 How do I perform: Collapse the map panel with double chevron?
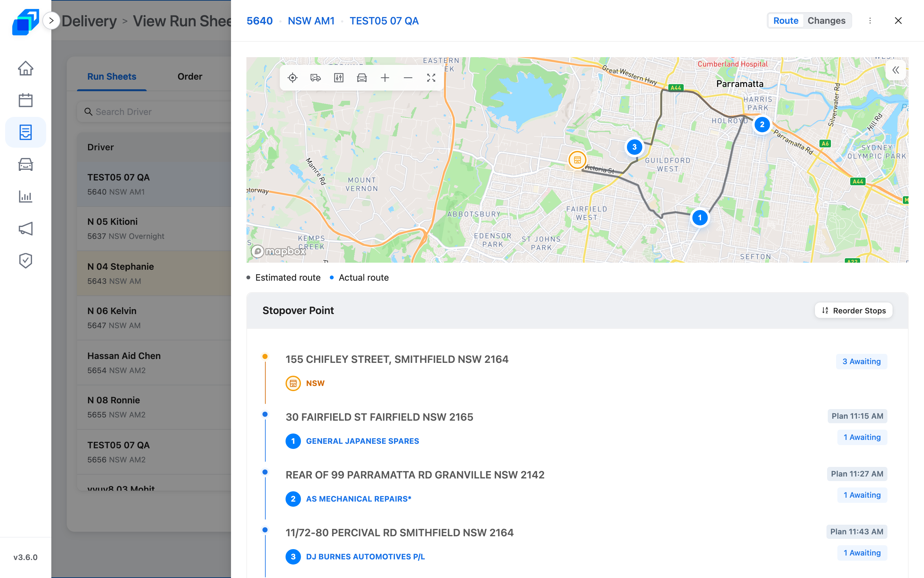(896, 70)
